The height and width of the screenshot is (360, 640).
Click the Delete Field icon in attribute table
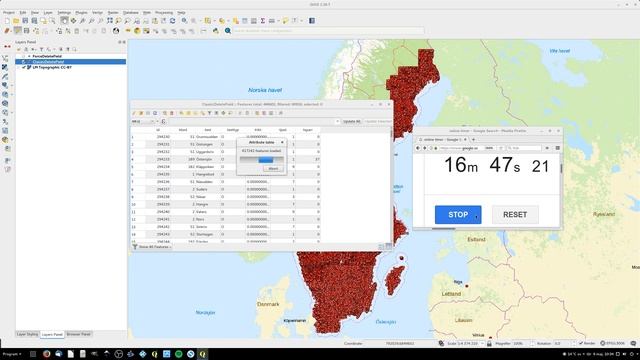click(x=264, y=113)
